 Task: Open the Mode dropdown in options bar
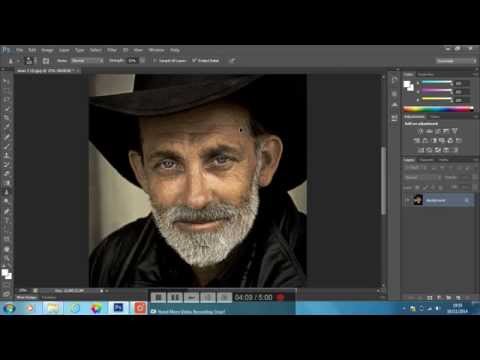87,61
